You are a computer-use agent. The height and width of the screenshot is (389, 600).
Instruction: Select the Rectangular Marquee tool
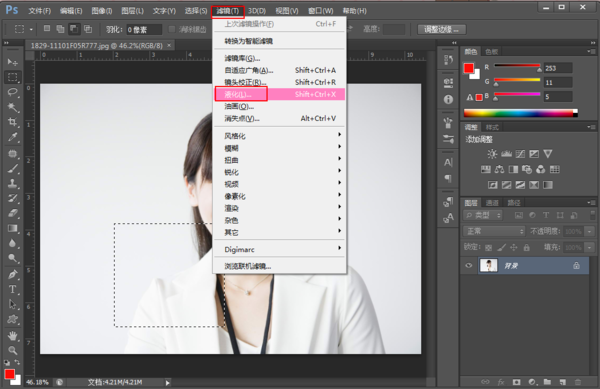pyautogui.click(x=12, y=77)
